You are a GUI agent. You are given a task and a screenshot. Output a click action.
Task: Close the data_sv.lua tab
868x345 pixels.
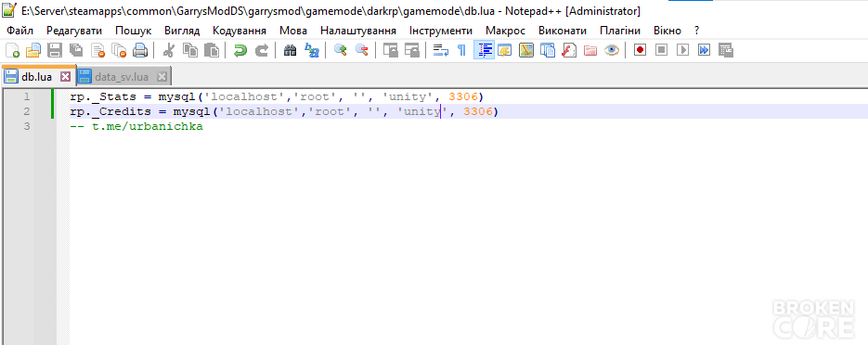pos(162,76)
